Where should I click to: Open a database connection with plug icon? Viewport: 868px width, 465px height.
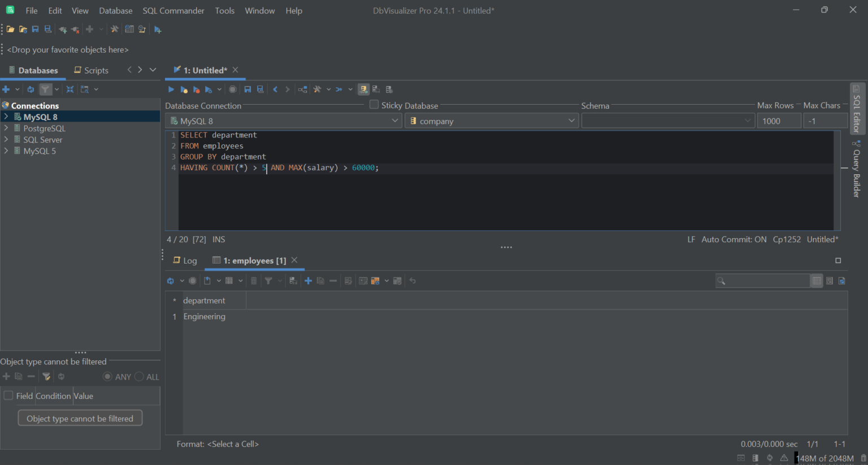coord(63,29)
